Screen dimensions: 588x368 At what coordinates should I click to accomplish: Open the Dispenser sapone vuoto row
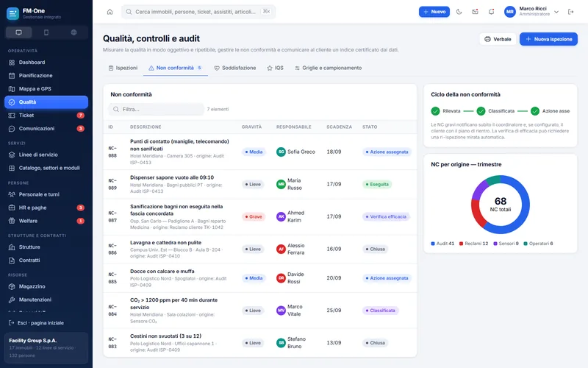pyautogui.click(x=260, y=185)
